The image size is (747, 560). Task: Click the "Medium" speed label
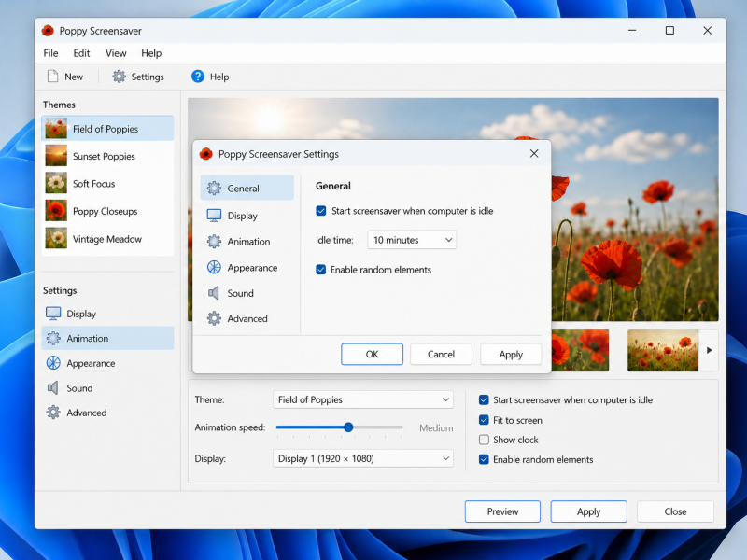pyautogui.click(x=436, y=427)
